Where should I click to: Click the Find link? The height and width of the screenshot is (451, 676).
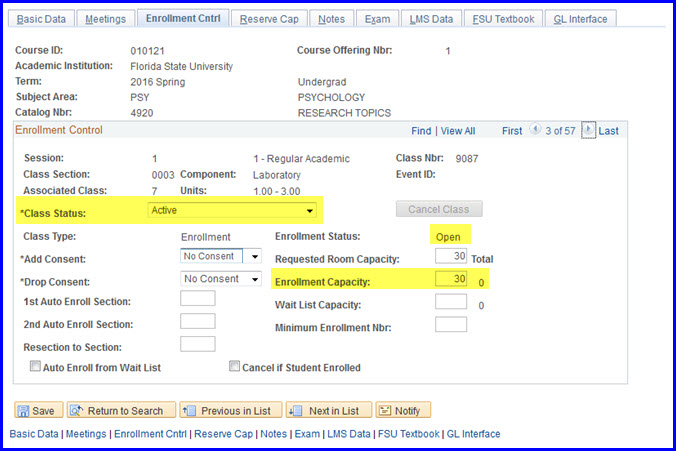pos(421,131)
